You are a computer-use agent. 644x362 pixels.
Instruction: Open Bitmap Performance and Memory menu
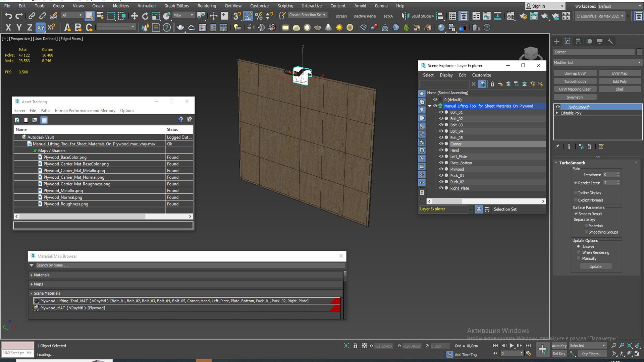coord(85,111)
